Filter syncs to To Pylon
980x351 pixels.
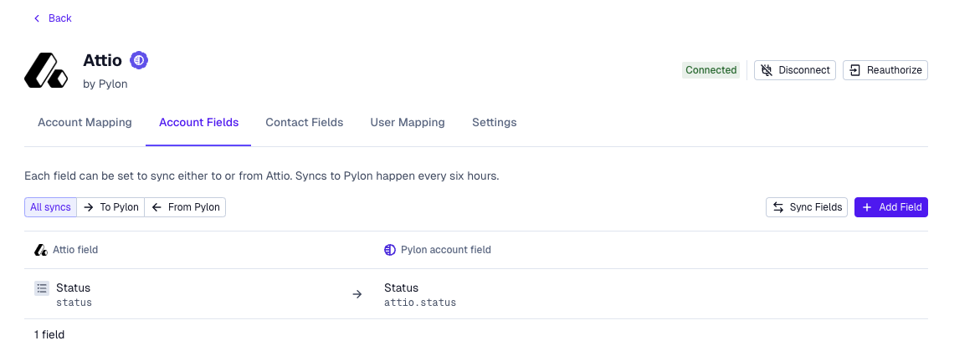[x=110, y=207]
